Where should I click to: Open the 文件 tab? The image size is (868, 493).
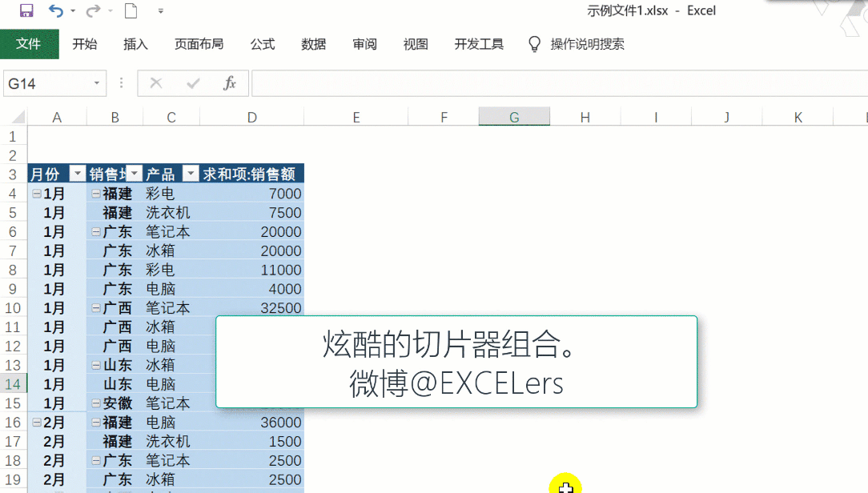pos(29,44)
